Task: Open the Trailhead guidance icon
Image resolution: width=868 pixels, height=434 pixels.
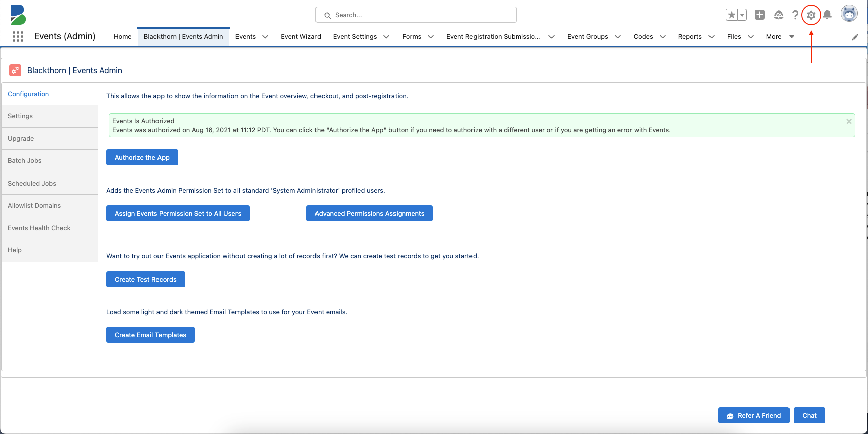Action: [778, 15]
